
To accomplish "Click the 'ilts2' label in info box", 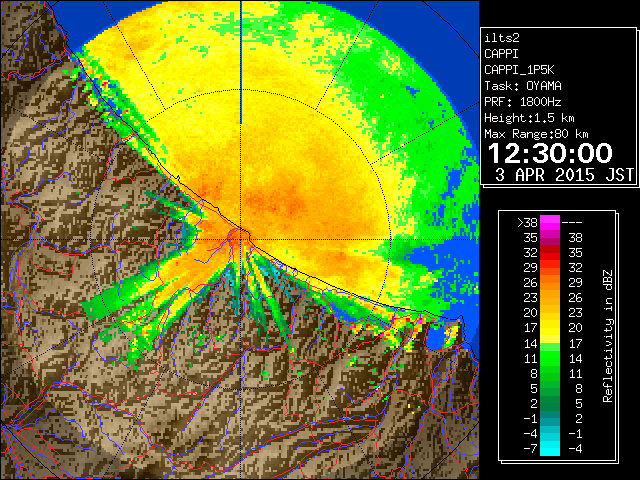I will (502, 38).
